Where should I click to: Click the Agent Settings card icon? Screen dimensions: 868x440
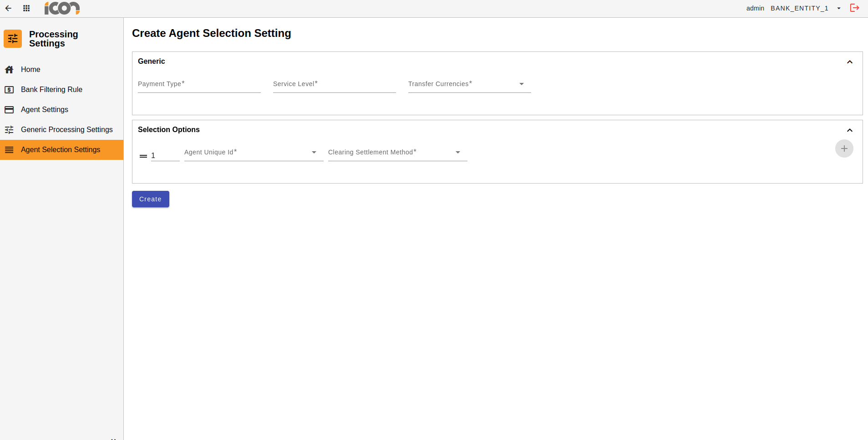(10, 109)
